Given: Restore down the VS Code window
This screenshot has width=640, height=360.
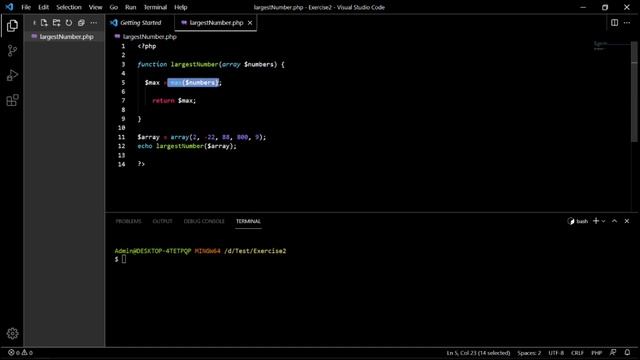Looking at the screenshot, I should pyautogui.click(x=605, y=7).
